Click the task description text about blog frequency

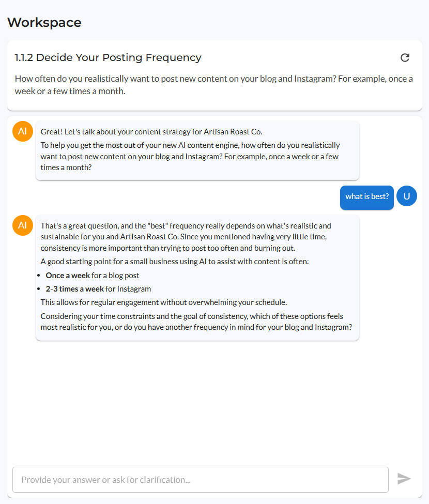click(214, 84)
